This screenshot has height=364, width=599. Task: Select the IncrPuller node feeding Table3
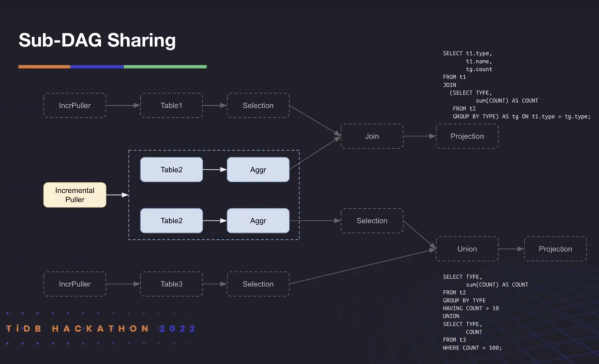click(x=75, y=284)
